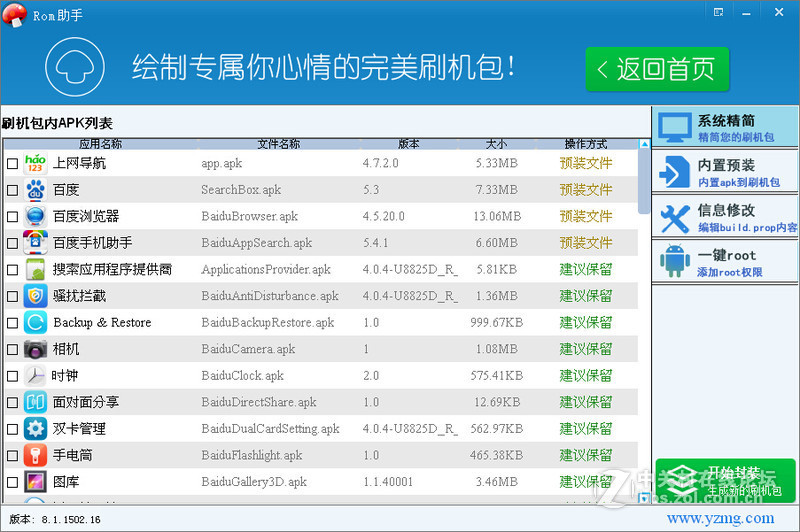Select the BaiduDualCardSetting.apk file name
800x532 pixels.
tap(270, 428)
